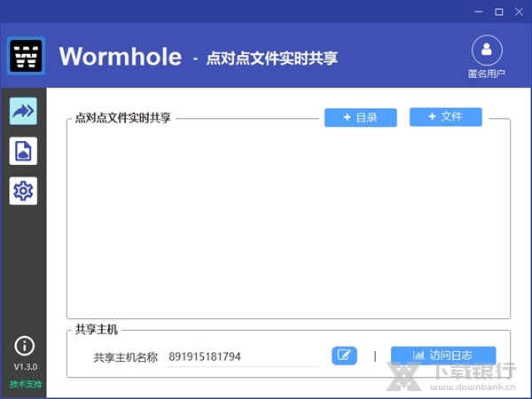Close the Wormhole window
This screenshot has width=532, height=399.
519,12
